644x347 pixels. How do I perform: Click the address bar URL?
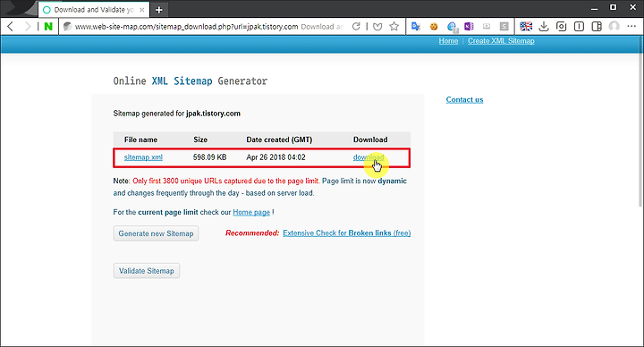coord(186,27)
